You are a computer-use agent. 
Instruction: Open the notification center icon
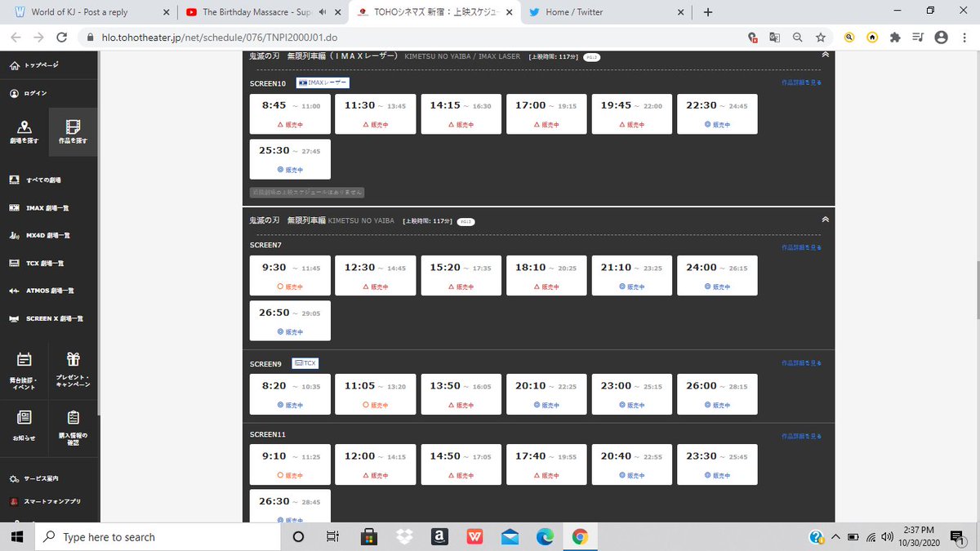coord(958,537)
